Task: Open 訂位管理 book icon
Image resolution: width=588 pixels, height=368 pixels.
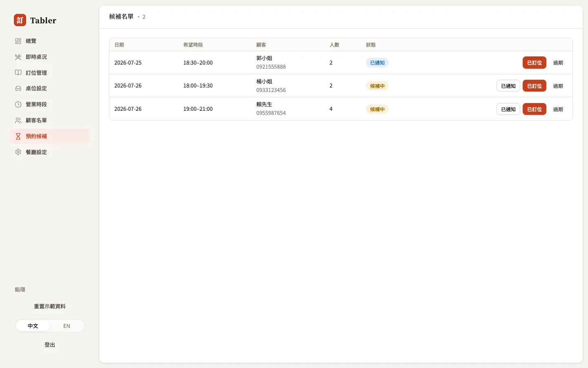Action: (18, 73)
